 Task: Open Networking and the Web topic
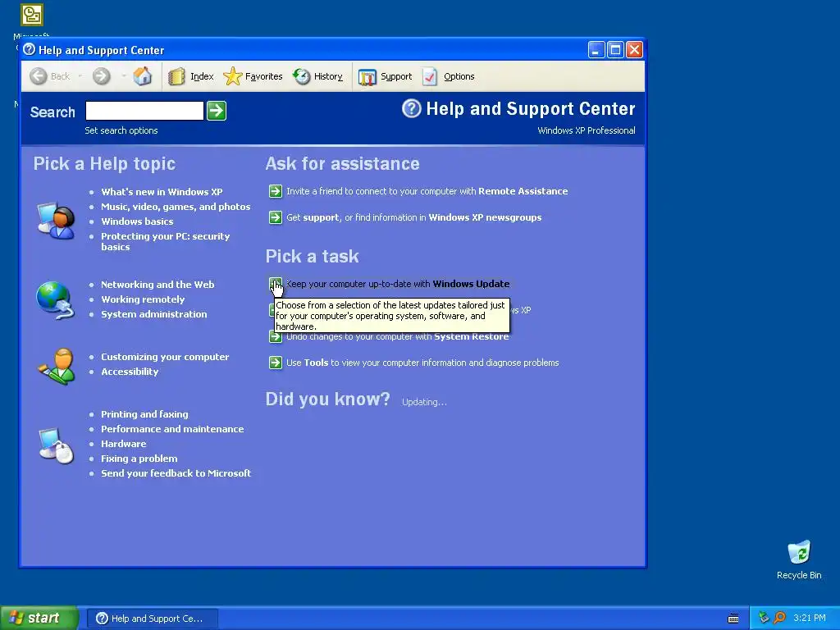pos(157,285)
